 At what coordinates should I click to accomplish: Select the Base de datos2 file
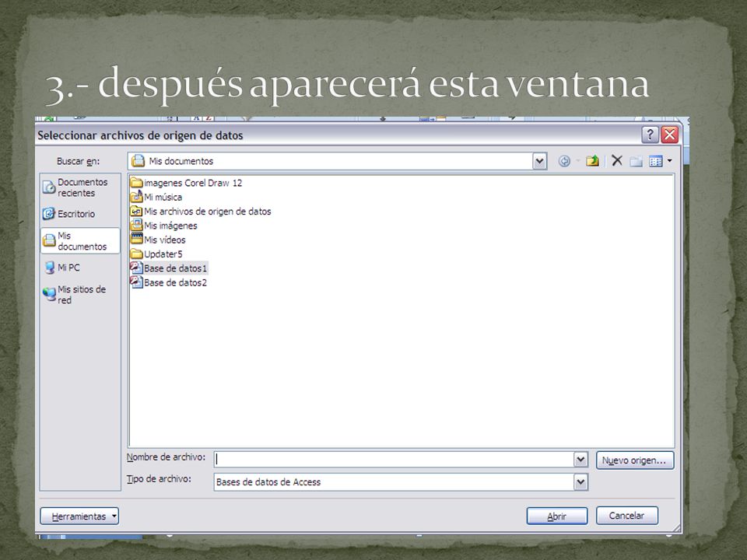point(169,283)
